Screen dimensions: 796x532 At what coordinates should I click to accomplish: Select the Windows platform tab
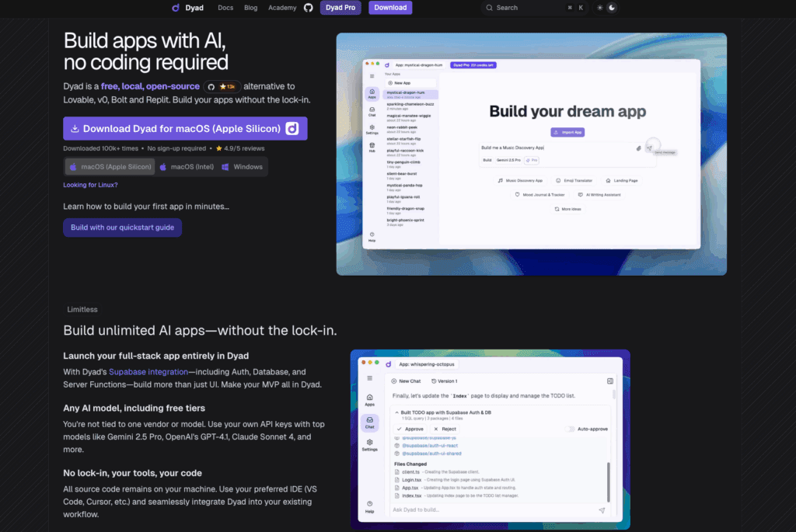click(x=243, y=167)
